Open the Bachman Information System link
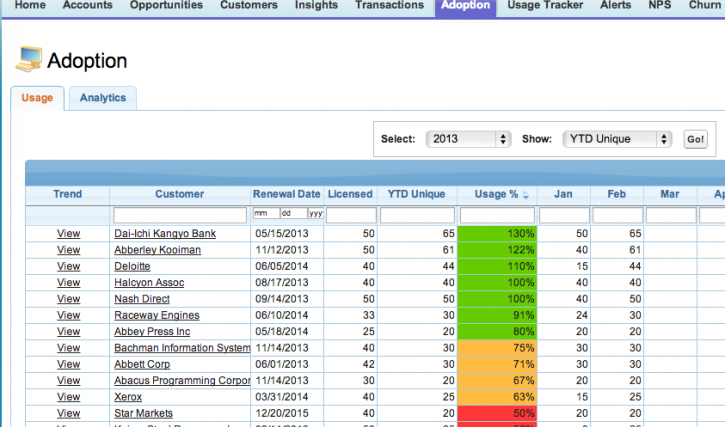725x427 pixels. coord(182,348)
